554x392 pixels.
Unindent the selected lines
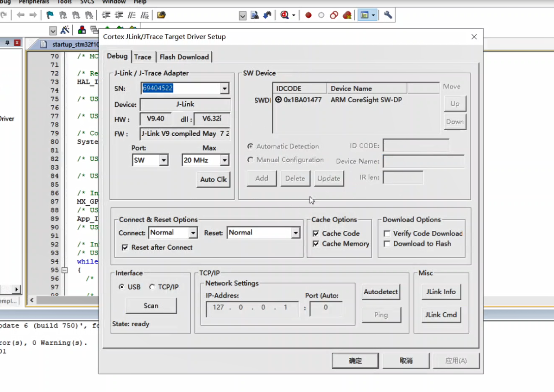point(119,15)
